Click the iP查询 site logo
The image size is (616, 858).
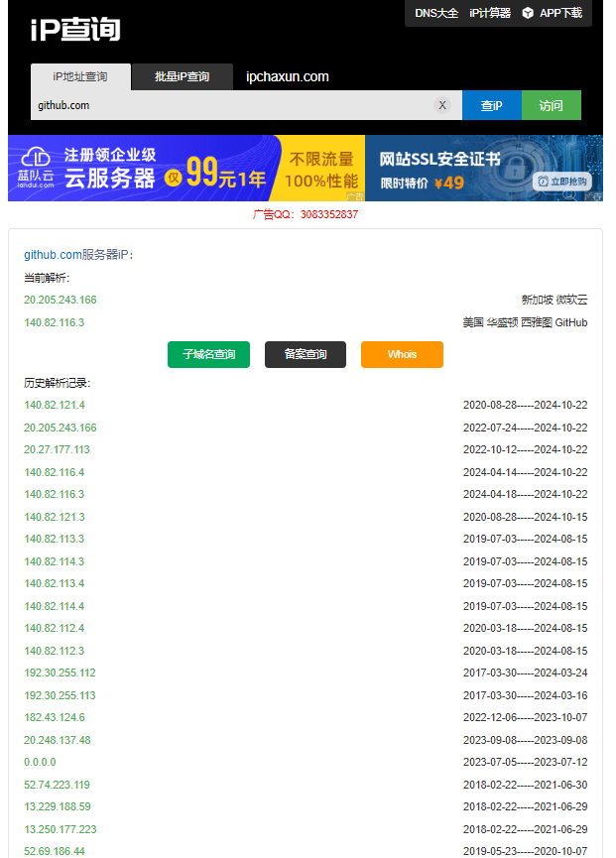(x=75, y=29)
